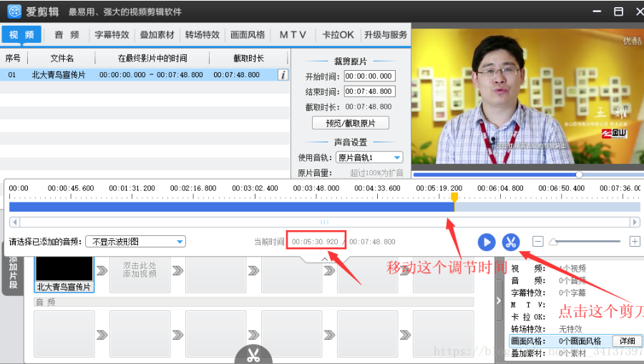Click the timeline zoom out minus icon
Viewport: 644px width, 364px height.
click(x=537, y=241)
